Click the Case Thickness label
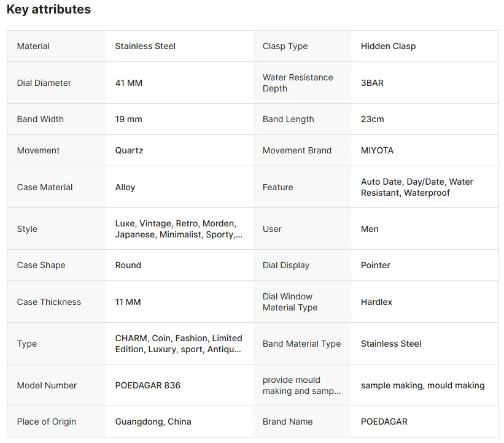504x443 pixels. tap(49, 302)
